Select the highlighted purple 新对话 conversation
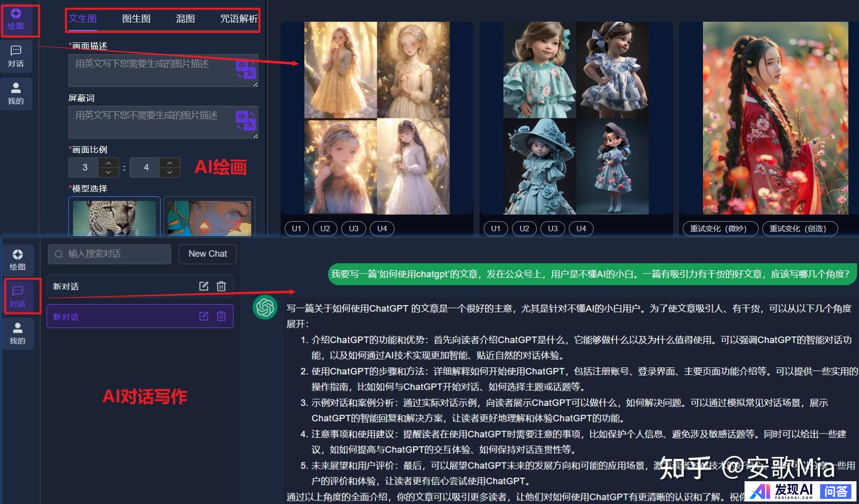This screenshot has width=859, height=504. point(122,317)
